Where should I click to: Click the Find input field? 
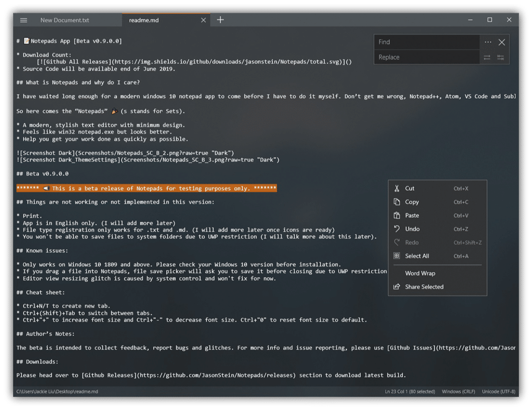point(426,42)
